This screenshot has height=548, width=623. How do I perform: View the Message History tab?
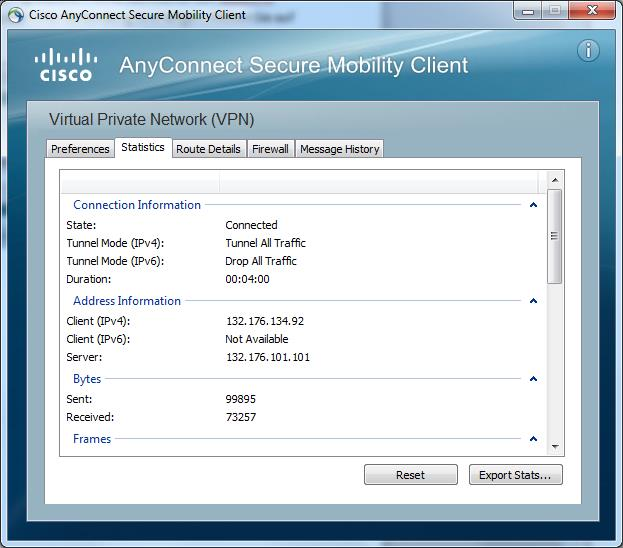click(339, 149)
